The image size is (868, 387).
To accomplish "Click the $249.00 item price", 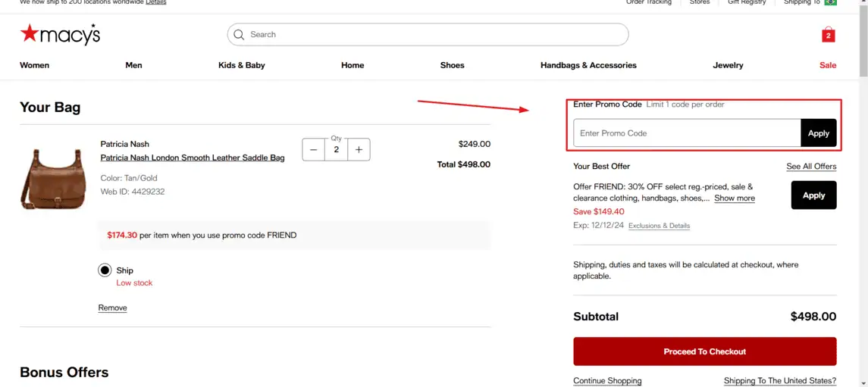I will click(475, 144).
